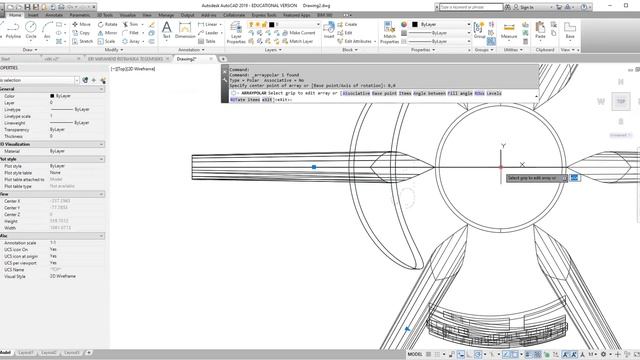
Task: Click the Fillet tool
Action: pos(130,33)
